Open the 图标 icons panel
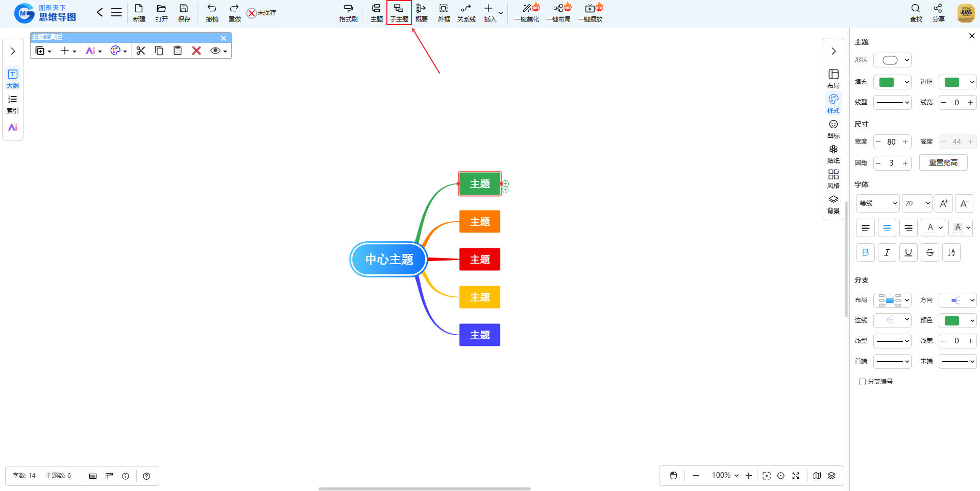 [x=833, y=128]
